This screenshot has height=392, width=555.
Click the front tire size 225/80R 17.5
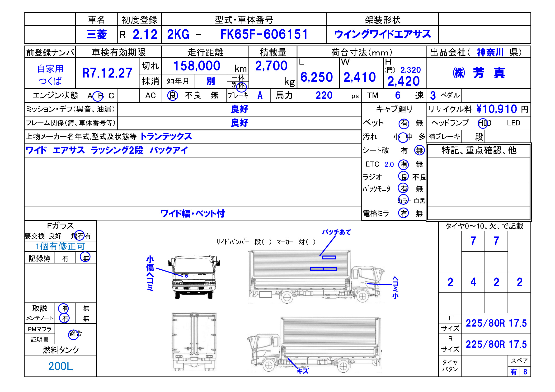(496, 323)
